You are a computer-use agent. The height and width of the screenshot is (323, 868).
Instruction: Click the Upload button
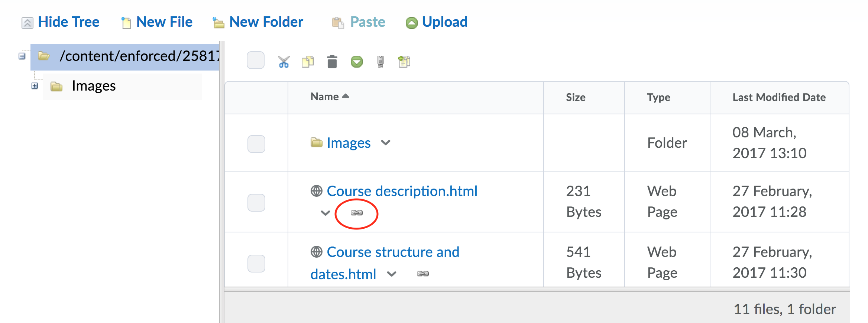[444, 22]
